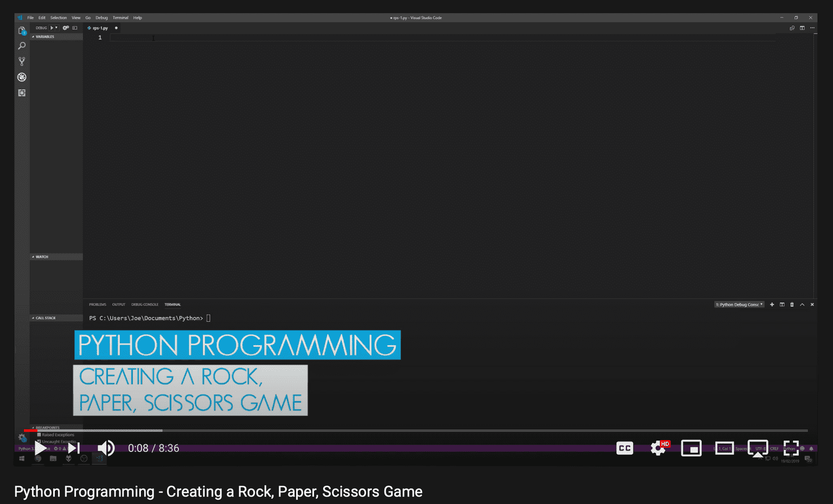Open the Search view in activity bar
The width and height of the screenshot is (833, 504).
(x=22, y=46)
